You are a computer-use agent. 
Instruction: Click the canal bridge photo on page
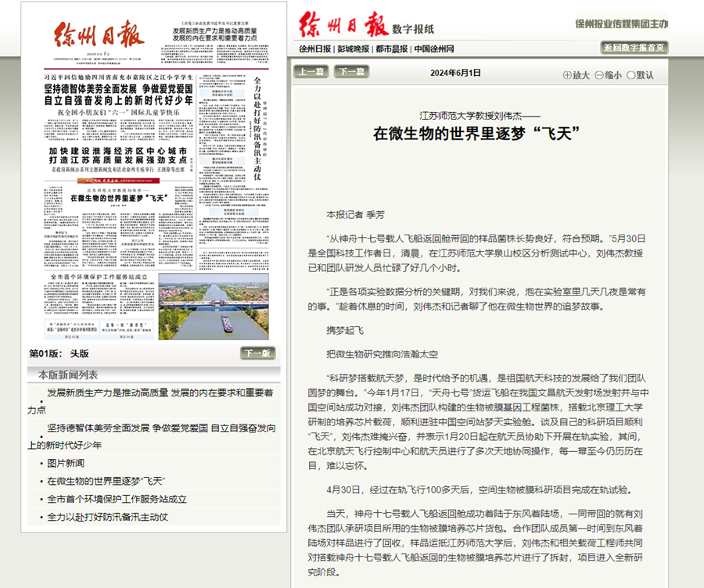point(213,306)
